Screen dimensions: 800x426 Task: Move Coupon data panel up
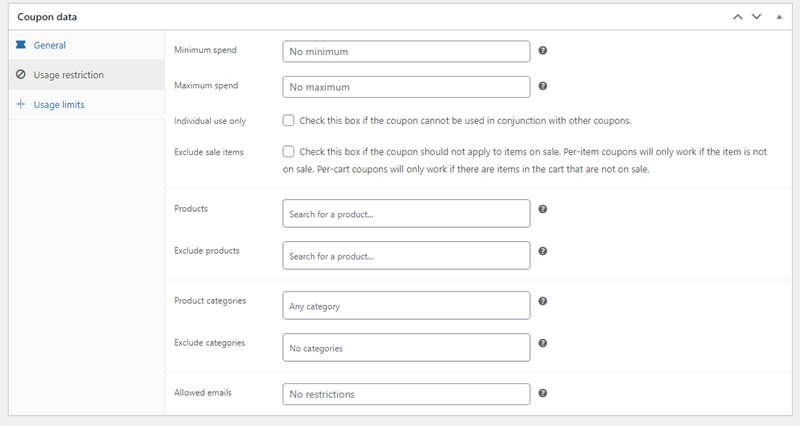738,17
